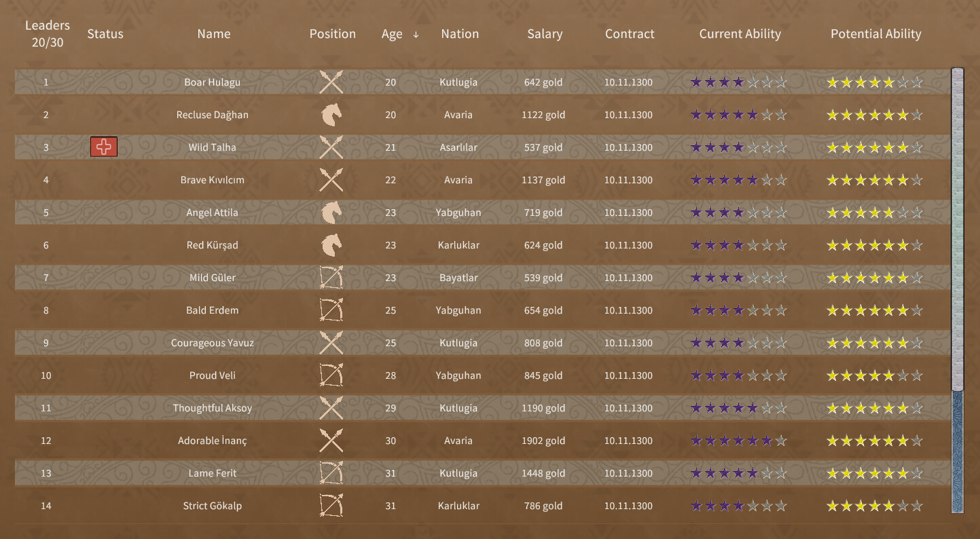Select the bow archer icon next to Mild Güler

[331, 278]
